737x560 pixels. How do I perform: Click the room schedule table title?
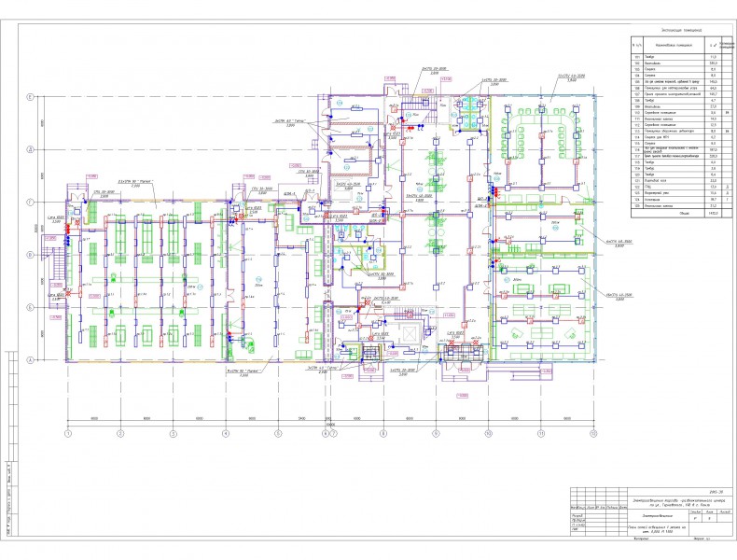coord(682,30)
